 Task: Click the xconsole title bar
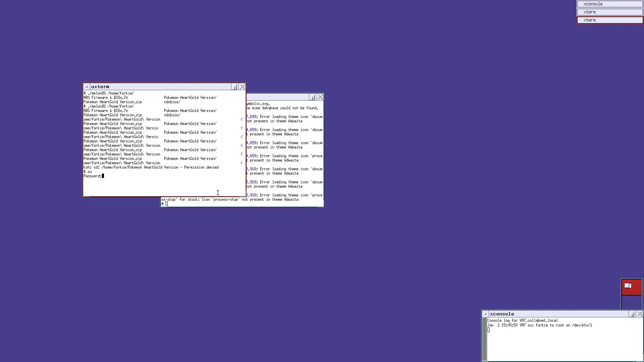(557, 314)
